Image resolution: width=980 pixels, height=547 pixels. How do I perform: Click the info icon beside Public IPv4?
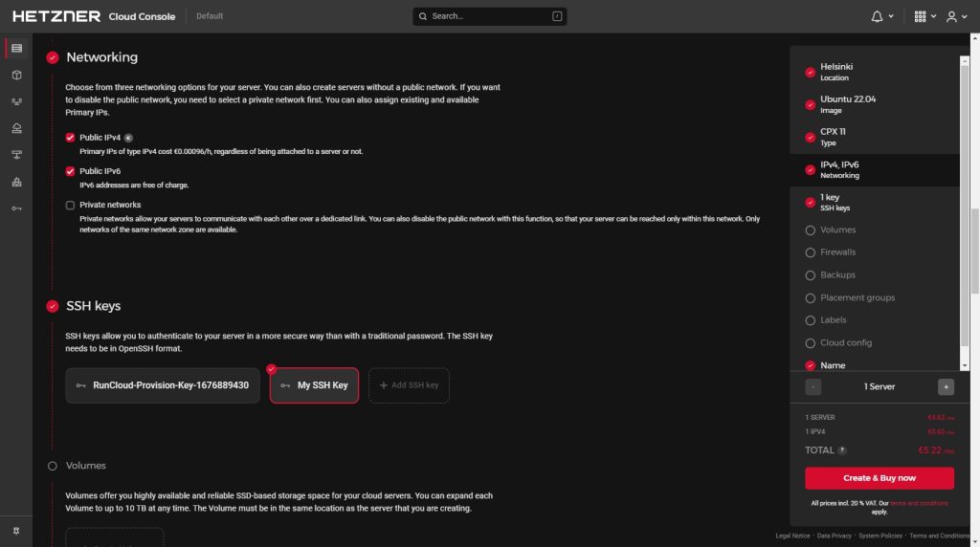pyautogui.click(x=129, y=138)
